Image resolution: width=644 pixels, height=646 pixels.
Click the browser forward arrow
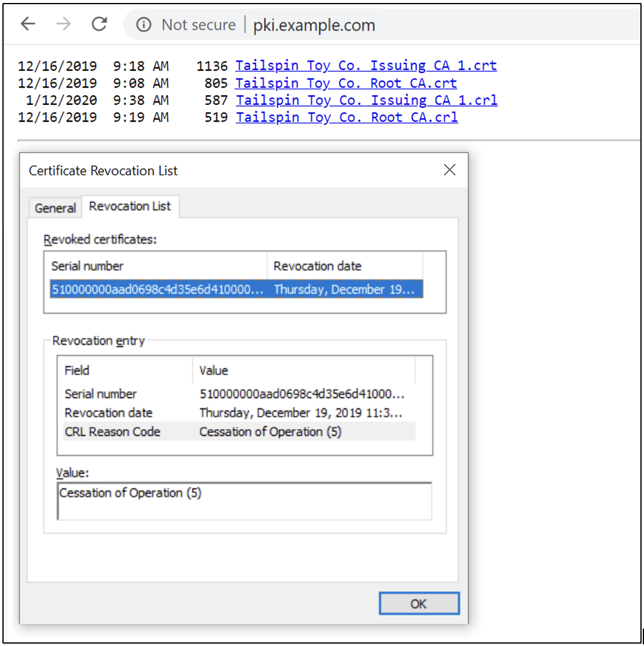pos(63,24)
